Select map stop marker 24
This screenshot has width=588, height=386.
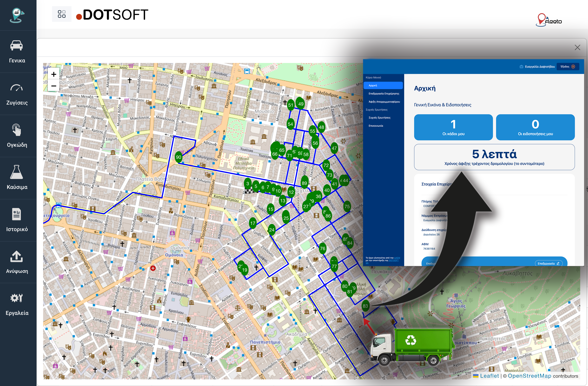click(x=271, y=230)
